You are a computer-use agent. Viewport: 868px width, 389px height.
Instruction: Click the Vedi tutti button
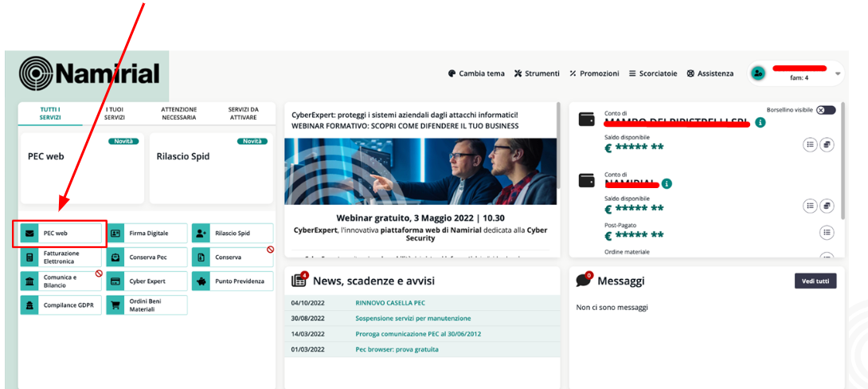click(x=815, y=281)
